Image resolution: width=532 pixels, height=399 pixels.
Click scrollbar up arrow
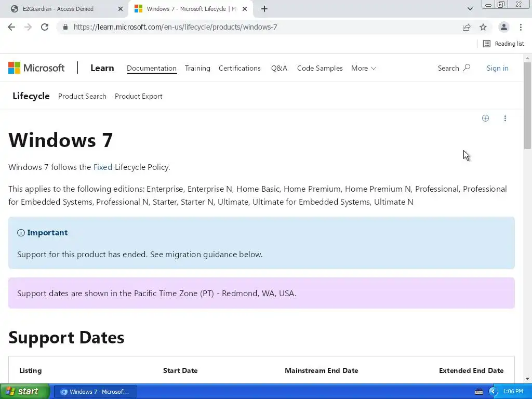coord(528,58)
